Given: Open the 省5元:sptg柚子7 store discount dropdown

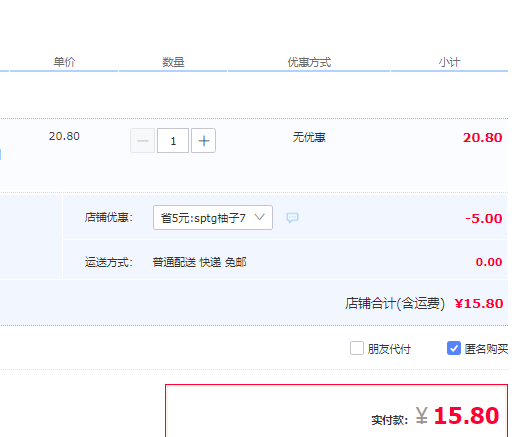Looking at the screenshot, I should click(213, 218).
